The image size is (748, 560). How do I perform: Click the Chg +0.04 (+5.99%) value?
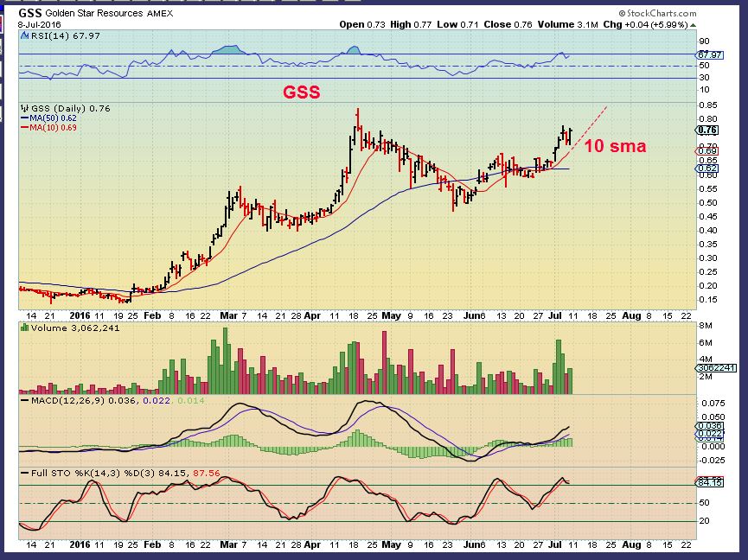pyautogui.click(x=645, y=24)
